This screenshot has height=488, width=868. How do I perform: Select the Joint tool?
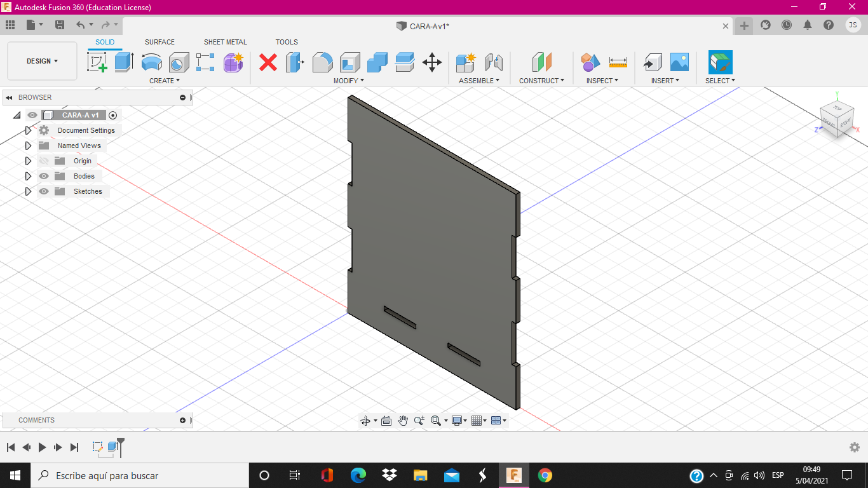click(493, 62)
